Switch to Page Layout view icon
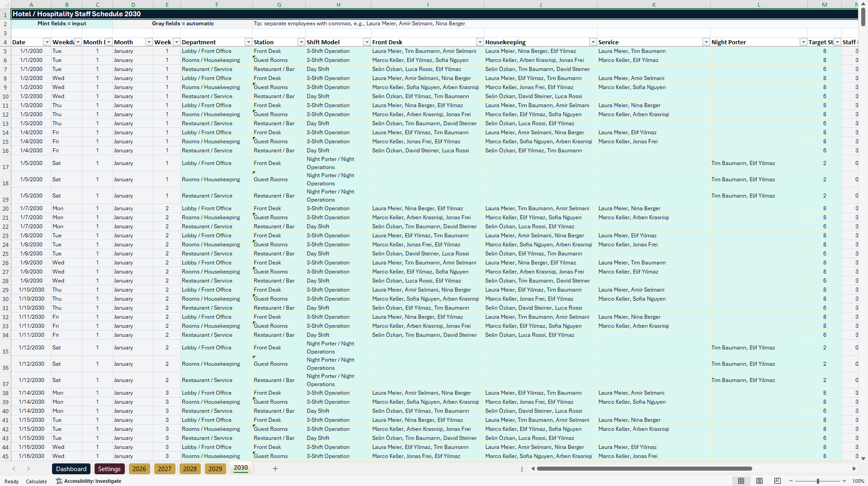868x486 pixels. [759, 481]
